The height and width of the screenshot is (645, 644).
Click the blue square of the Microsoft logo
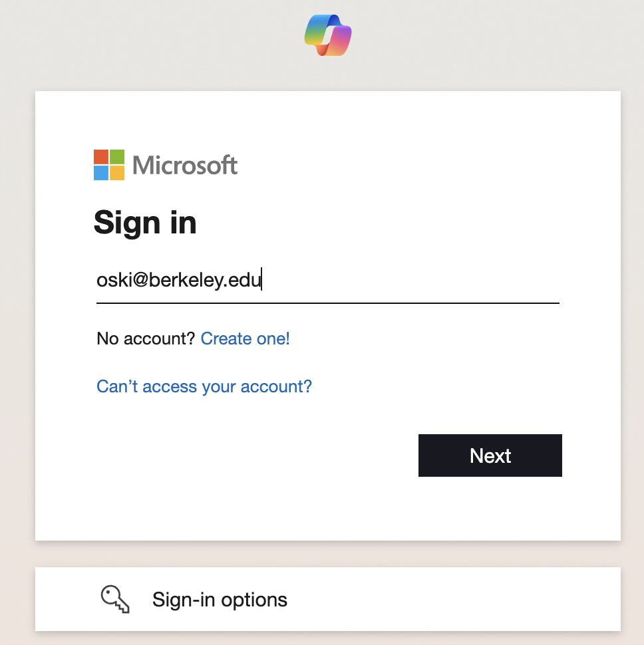[x=101, y=173]
